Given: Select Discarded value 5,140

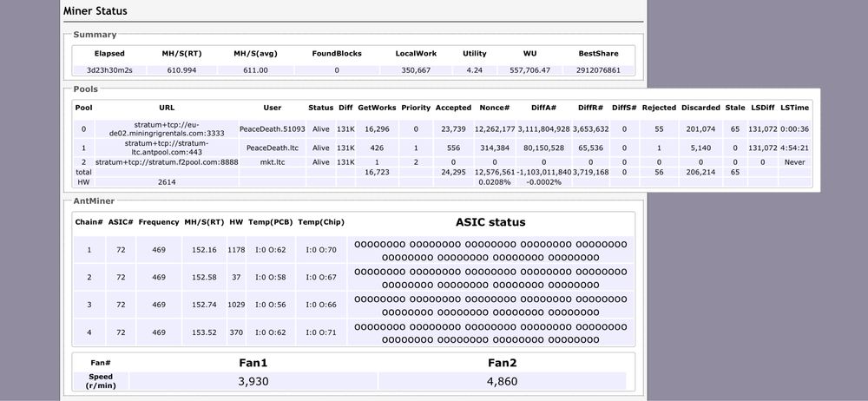Looking at the screenshot, I should click(x=700, y=148).
